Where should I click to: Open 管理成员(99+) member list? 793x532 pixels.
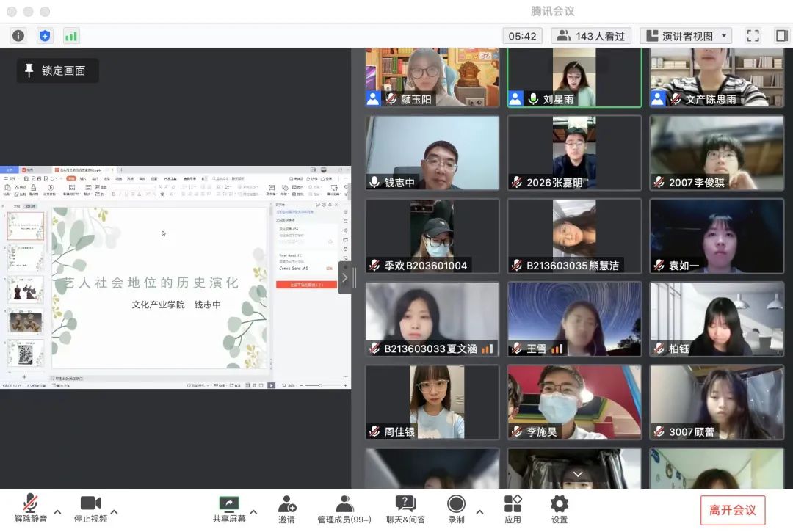click(x=344, y=509)
